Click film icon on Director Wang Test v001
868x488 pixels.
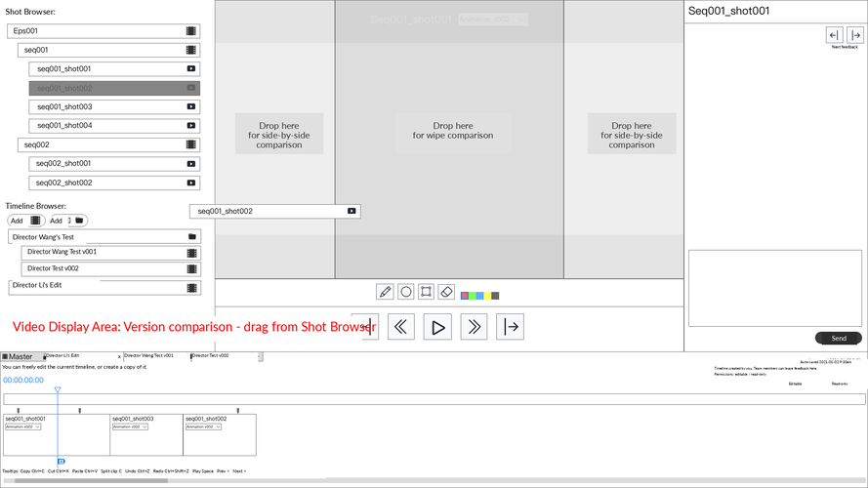click(192, 253)
